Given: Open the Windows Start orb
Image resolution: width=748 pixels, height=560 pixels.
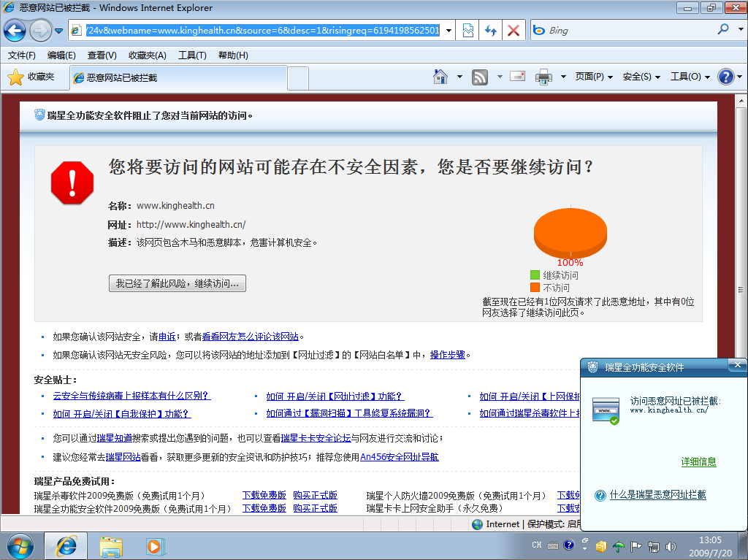Looking at the screenshot, I should click(20, 546).
